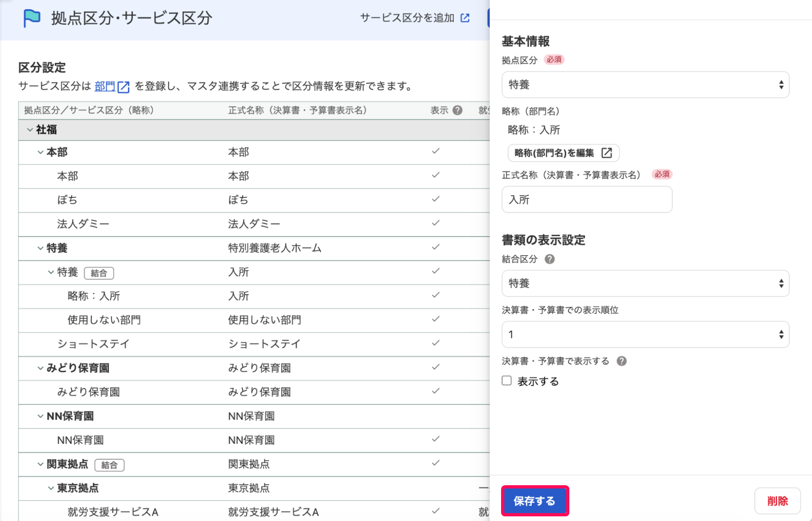Click the help icon next to 表示 column header

click(x=457, y=110)
